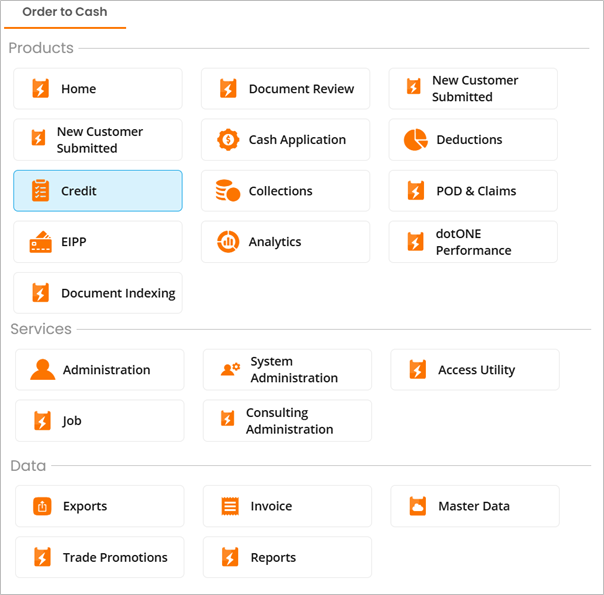Open the Access Utility service
The image size is (604, 595).
[475, 370]
